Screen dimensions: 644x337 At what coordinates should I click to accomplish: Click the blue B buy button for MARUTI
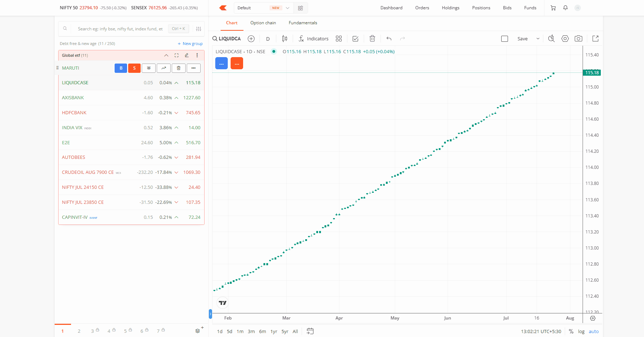point(121,68)
